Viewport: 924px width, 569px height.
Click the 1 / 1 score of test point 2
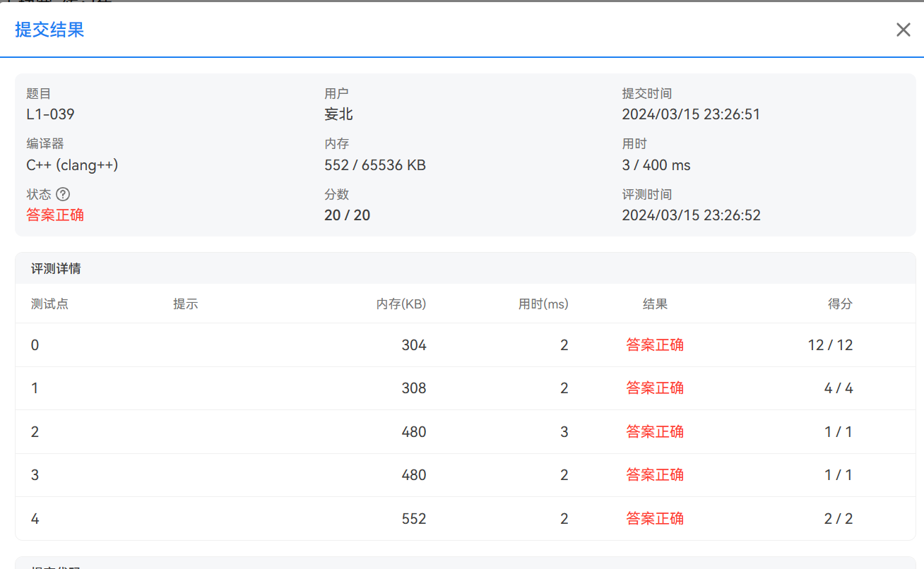click(839, 432)
